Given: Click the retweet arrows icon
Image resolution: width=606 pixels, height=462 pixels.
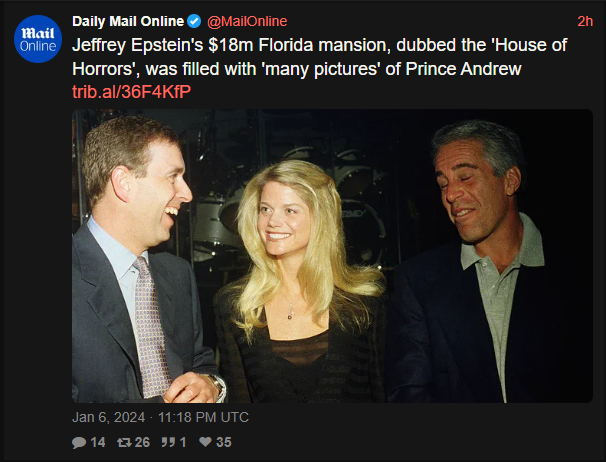Looking at the screenshot, I should 124,442.
